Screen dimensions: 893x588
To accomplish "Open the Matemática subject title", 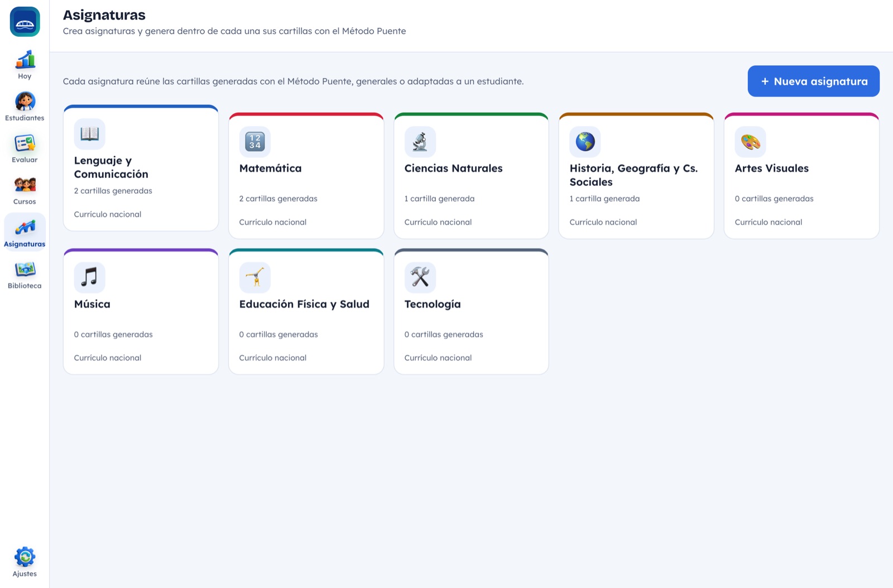I will coord(270,168).
